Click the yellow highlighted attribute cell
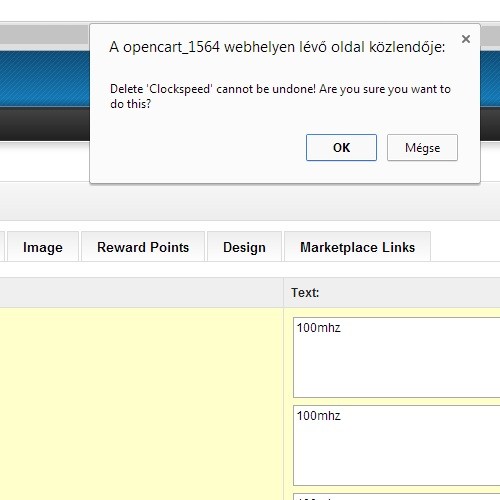The height and width of the screenshot is (500, 500). click(x=142, y=403)
